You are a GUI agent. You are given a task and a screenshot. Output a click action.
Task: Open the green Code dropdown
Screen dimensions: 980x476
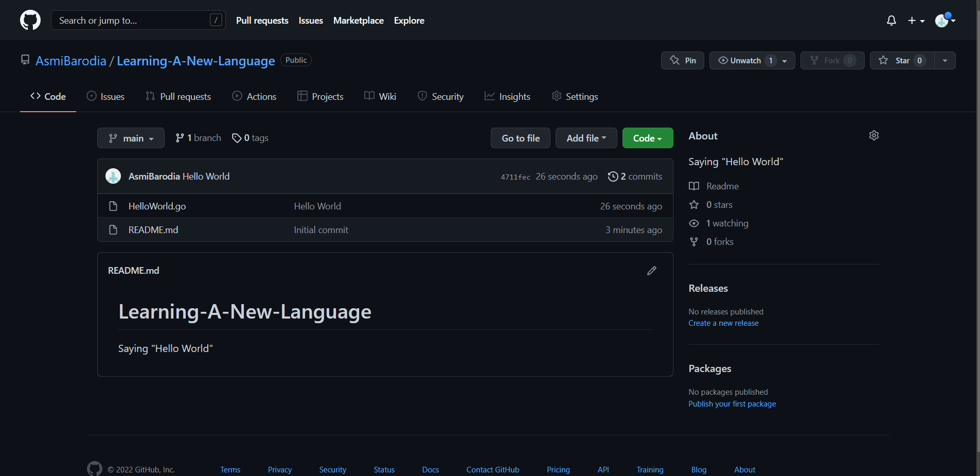(648, 138)
